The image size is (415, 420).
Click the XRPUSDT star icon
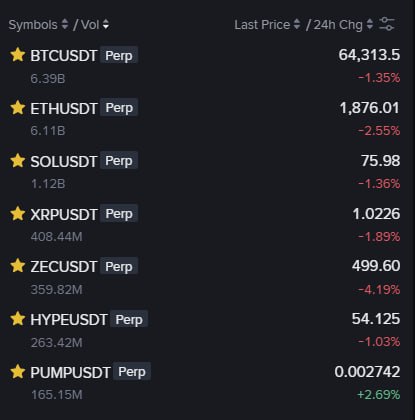18,214
